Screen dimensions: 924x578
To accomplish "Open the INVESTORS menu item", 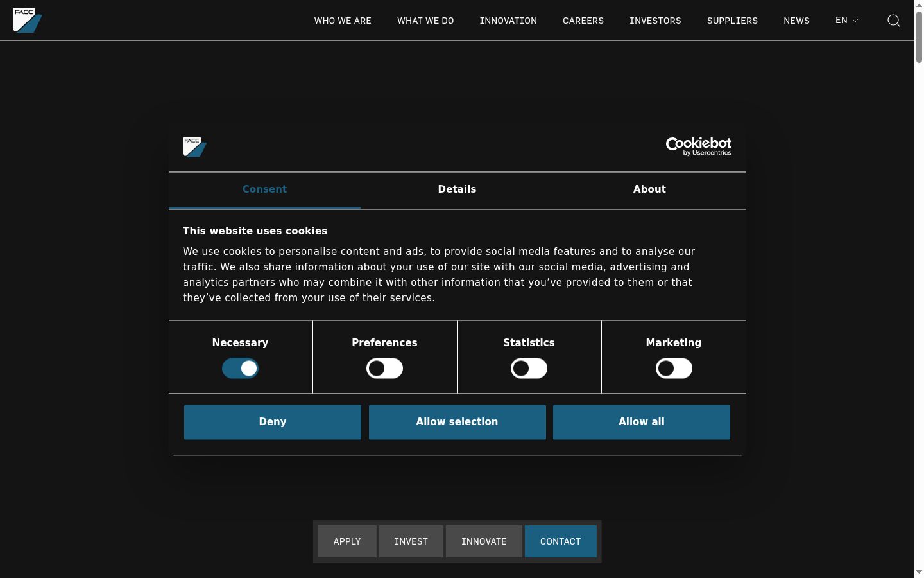I will (655, 21).
